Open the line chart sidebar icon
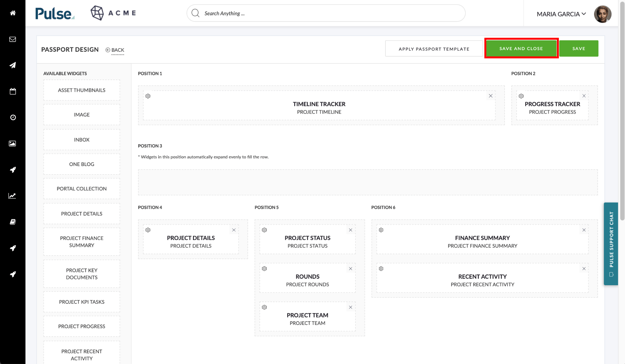Viewport: 625px width, 364px height. pos(12,196)
